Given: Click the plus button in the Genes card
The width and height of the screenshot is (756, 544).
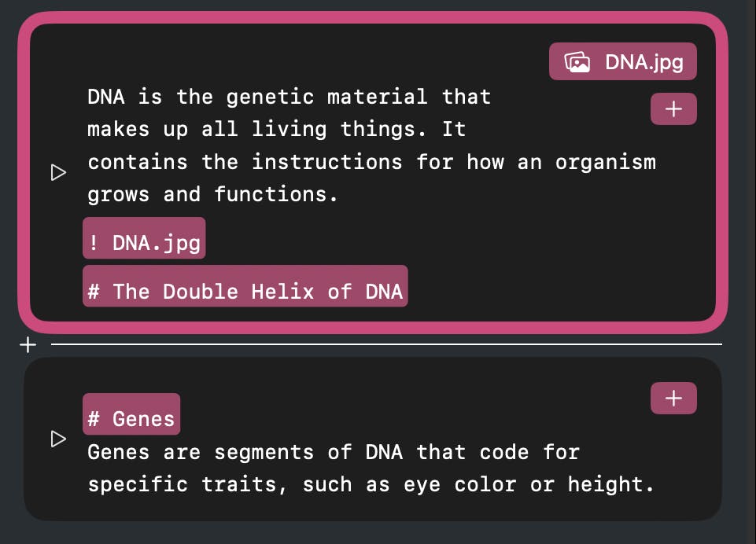Looking at the screenshot, I should (673, 399).
